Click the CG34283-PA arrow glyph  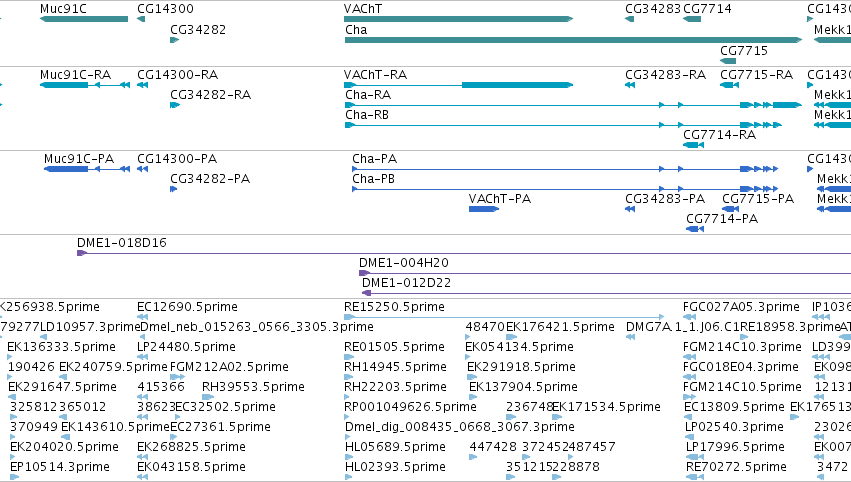click(630, 209)
